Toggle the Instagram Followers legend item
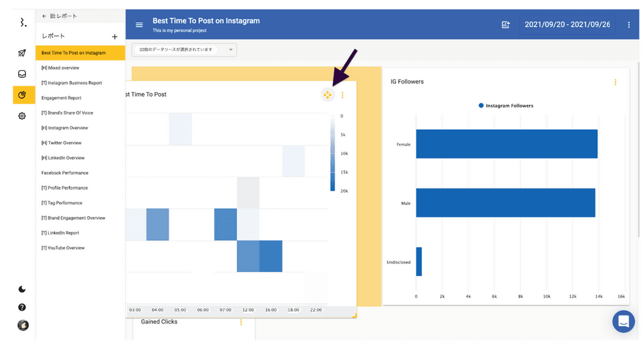The height and width of the screenshot is (348, 644). 506,105
